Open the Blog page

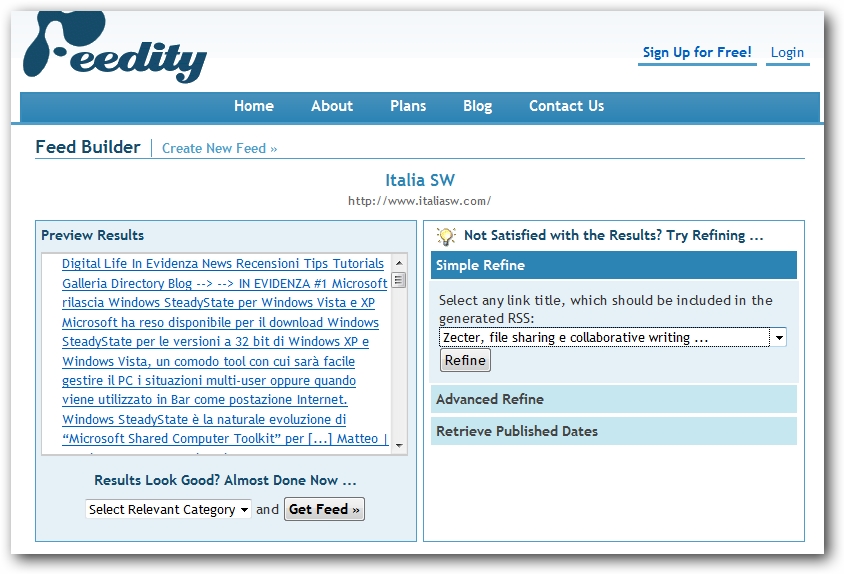pyautogui.click(x=477, y=106)
